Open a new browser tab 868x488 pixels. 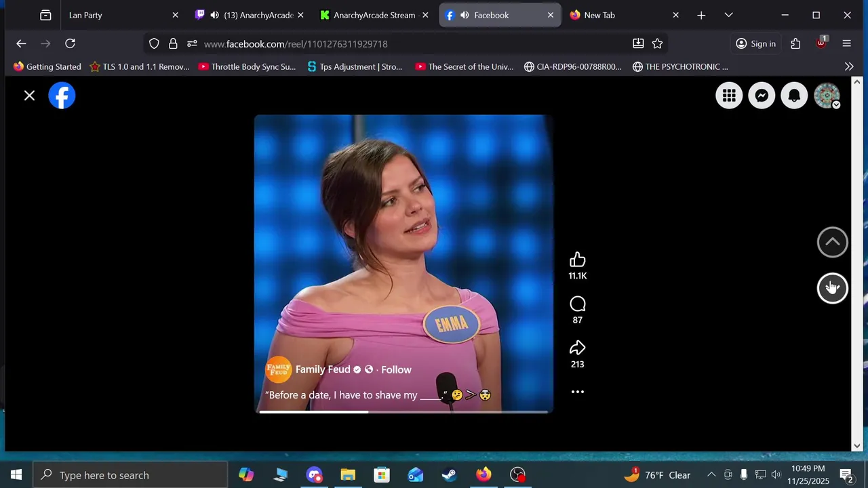701,15
